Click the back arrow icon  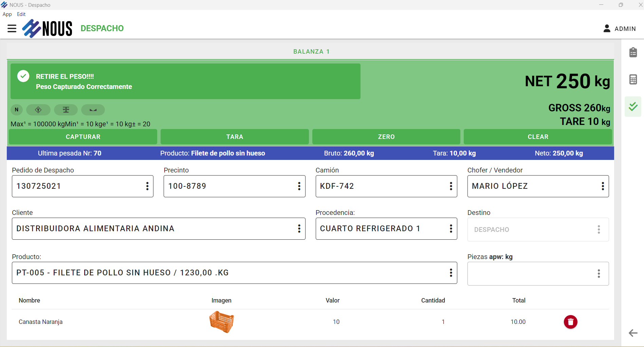click(633, 333)
